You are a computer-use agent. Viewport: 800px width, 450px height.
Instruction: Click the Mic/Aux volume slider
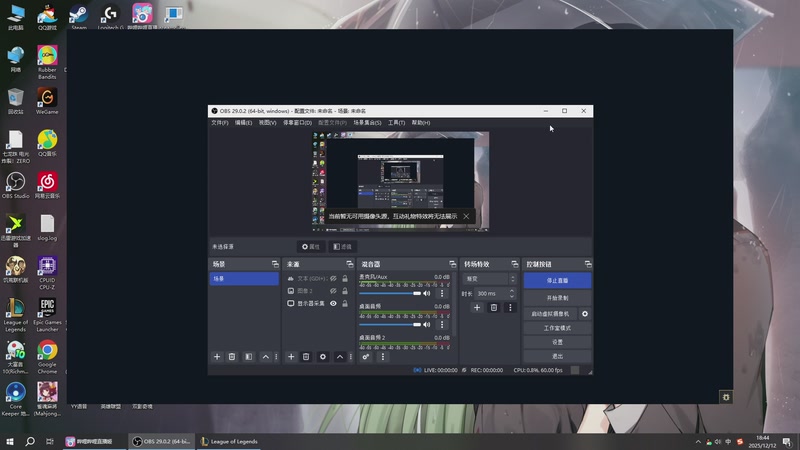click(x=390, y=293)
